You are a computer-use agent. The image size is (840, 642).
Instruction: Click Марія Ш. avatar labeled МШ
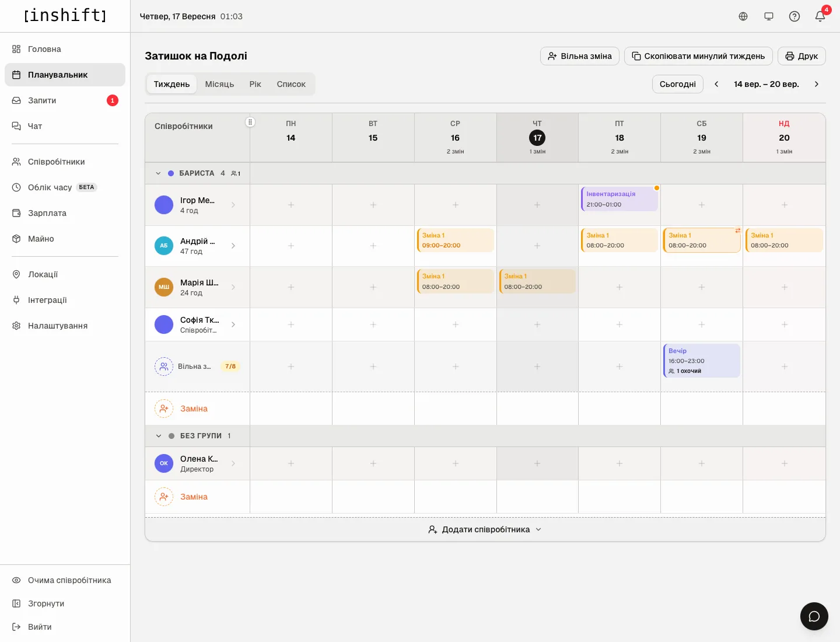point(164,287)
